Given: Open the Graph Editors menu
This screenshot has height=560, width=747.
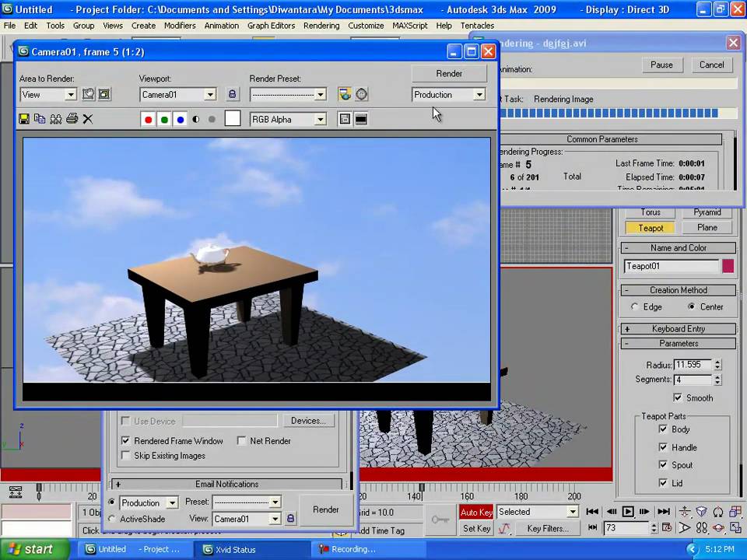Looking at the screenshot, I should 271,26.
